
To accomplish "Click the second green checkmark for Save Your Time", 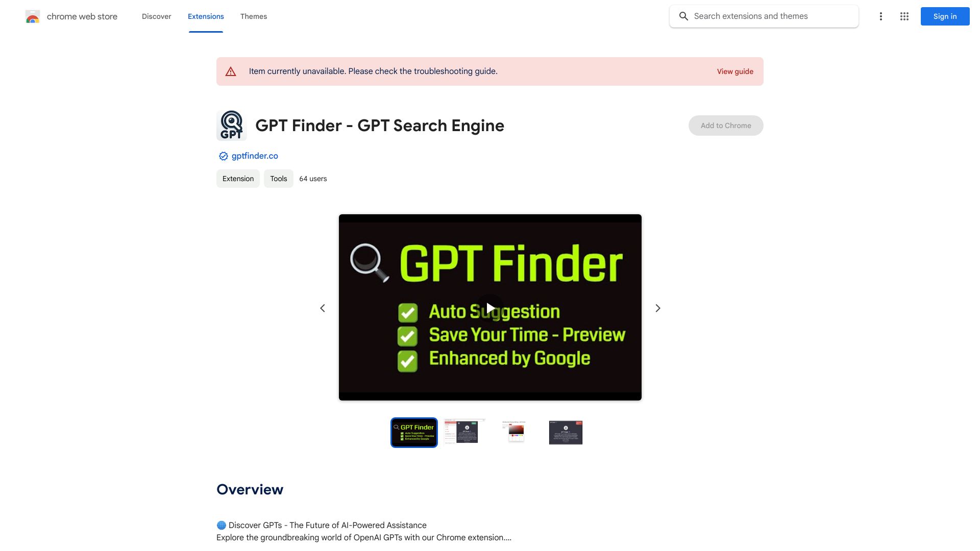I will [x=408, y=334].
